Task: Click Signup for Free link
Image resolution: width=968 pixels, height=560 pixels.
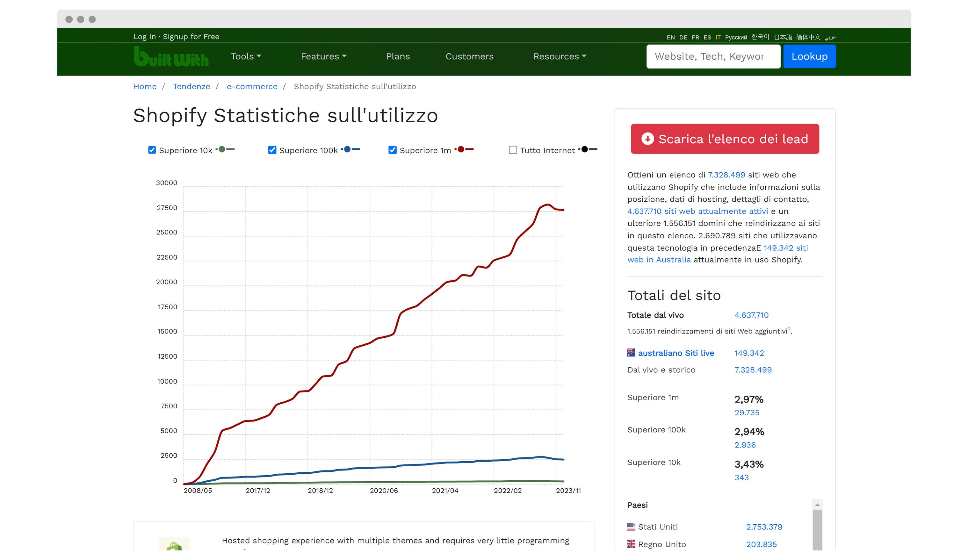Action: (x=191, y=37)
